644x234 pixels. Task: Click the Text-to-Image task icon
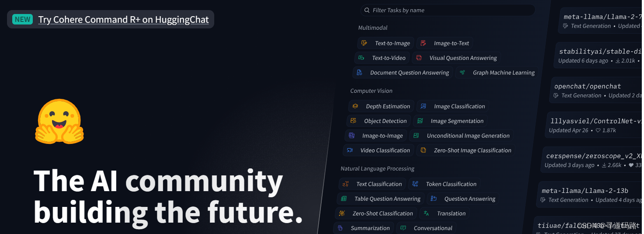click(364, 43)
